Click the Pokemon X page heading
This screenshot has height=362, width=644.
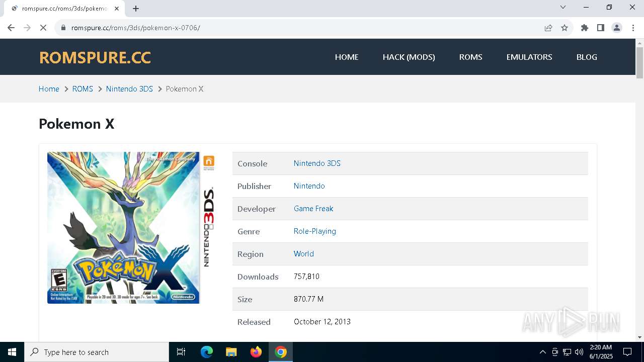pos(76,124)
